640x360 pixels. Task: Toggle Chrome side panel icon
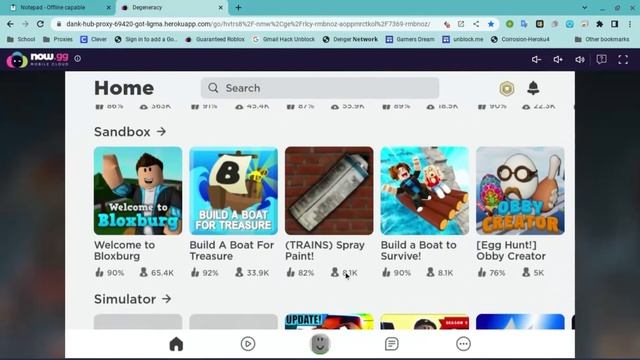pos(614,24)
